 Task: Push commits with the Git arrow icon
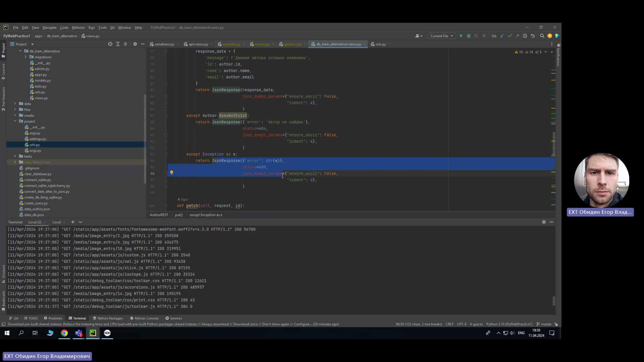tap(517, 36)
